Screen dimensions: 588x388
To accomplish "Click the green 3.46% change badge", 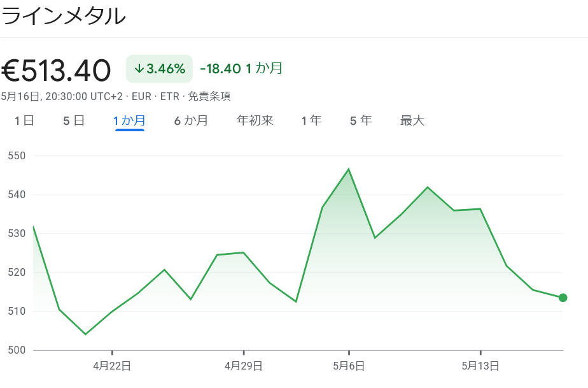I will (x=159, y=68).
